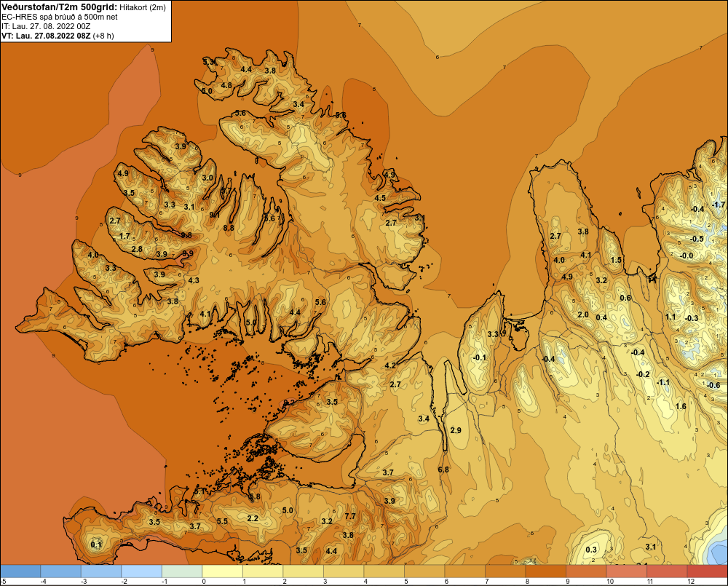Click the title text 'Veðurstofan/T2m 500grid'
Image resolution: width=728 pixels, height=586 pixels.
[58, 7]
